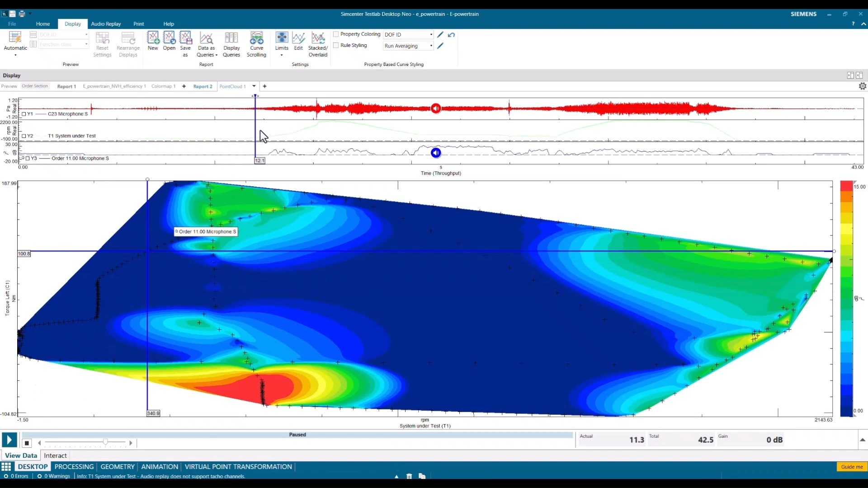868x488 pixels.
Task: Click the Guide me button
Action: pyautogui.click(x=852, y=467)
